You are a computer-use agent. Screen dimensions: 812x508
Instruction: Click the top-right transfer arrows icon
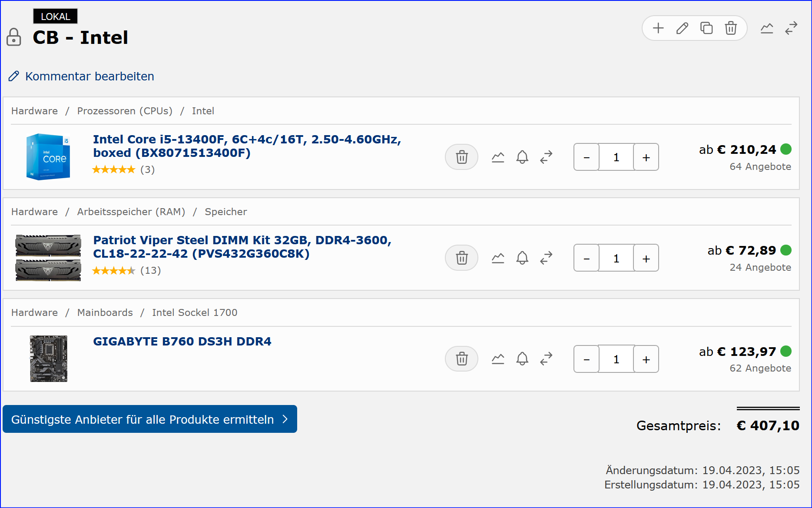(791, 28)
